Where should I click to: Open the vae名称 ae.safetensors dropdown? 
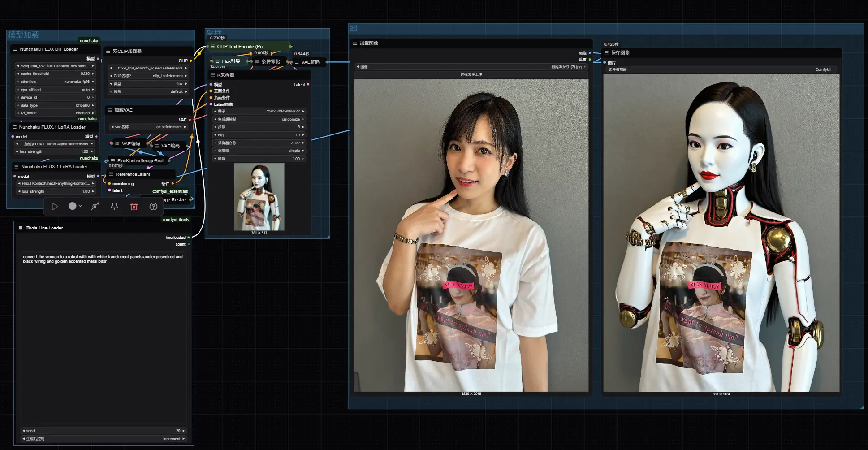point(148,127)
